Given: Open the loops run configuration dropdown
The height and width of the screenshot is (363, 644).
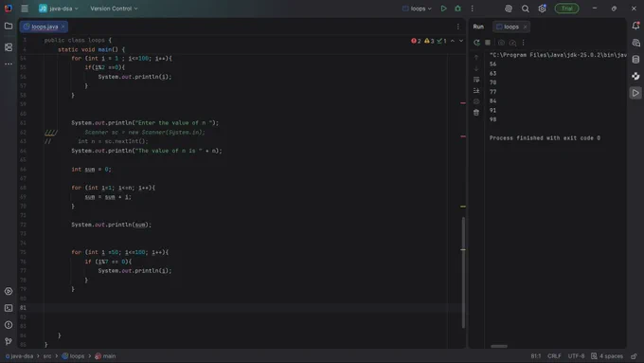Looking at the screenshot, I should pos(417,9).
